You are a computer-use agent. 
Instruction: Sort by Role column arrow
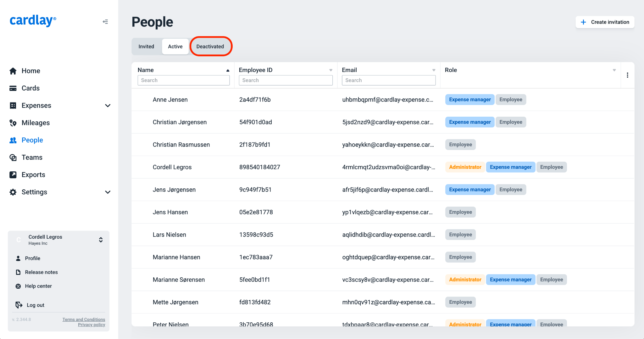(x=614, y=70)
